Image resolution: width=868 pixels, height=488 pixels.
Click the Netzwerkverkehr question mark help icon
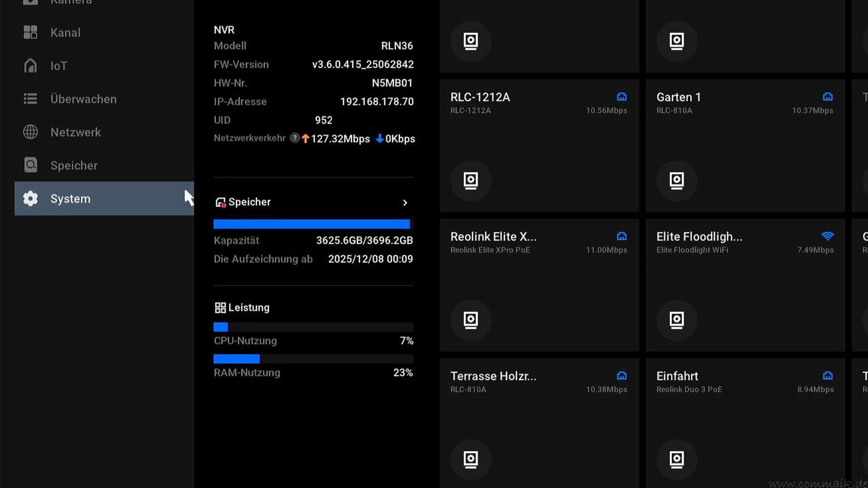coord(295,138)
